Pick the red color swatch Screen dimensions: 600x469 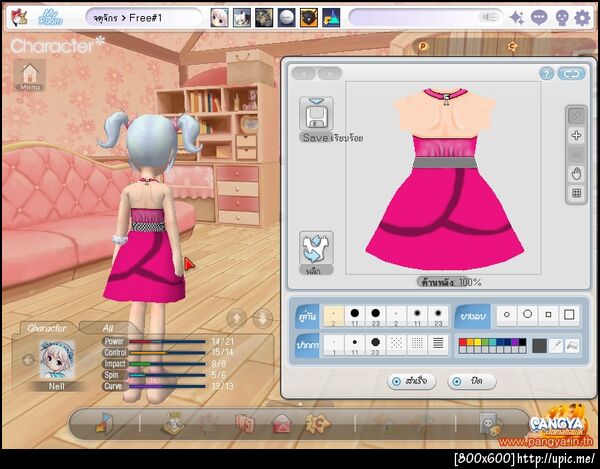pyautogui.click(x=463, y=342)
